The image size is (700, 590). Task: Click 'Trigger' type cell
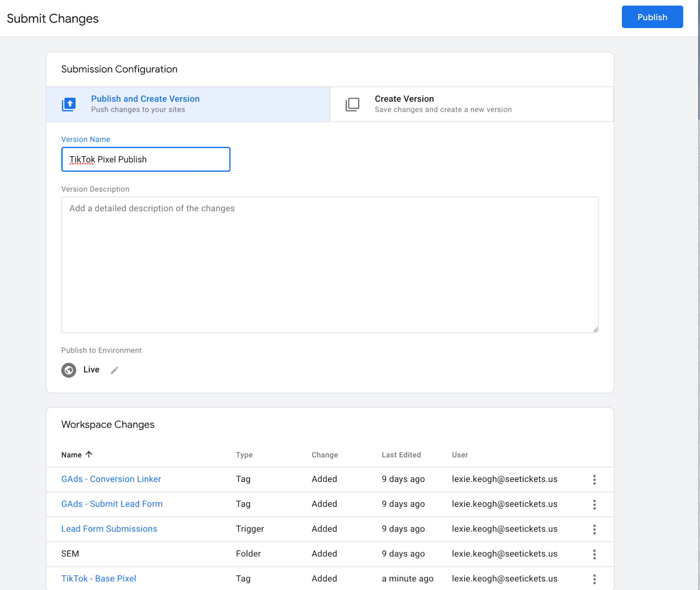click(250, 529)
